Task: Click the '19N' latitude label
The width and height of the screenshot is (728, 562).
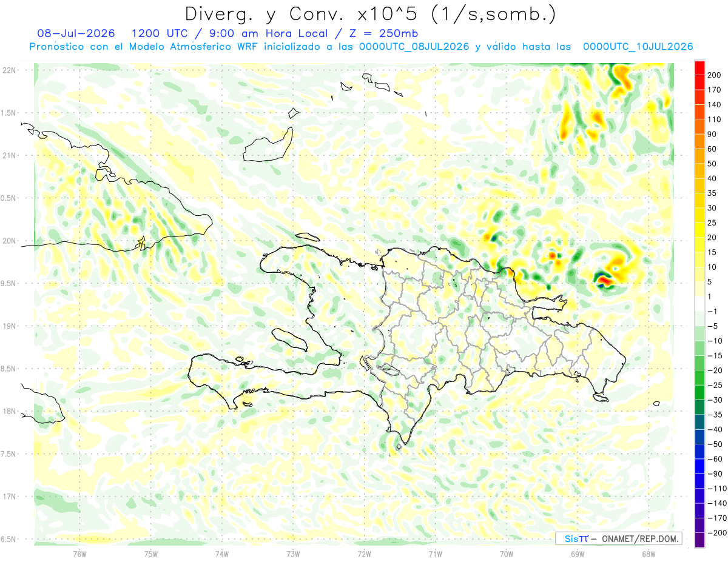Action: coord(9,326)
